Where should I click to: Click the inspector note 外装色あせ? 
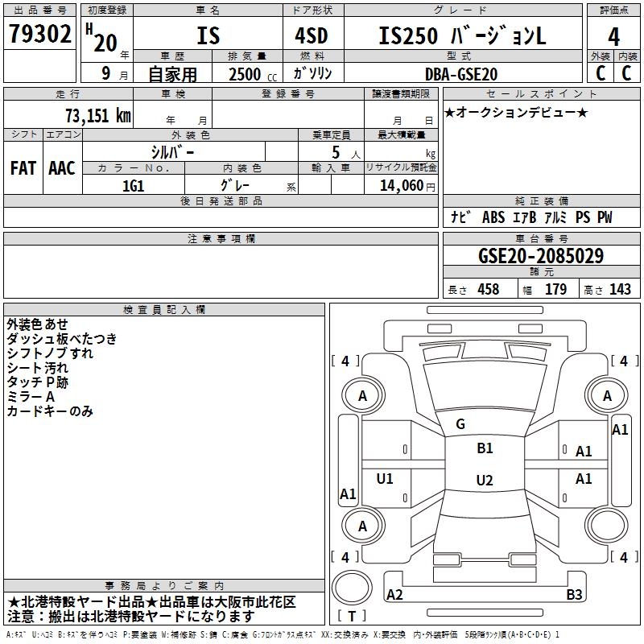click(37, 324)
